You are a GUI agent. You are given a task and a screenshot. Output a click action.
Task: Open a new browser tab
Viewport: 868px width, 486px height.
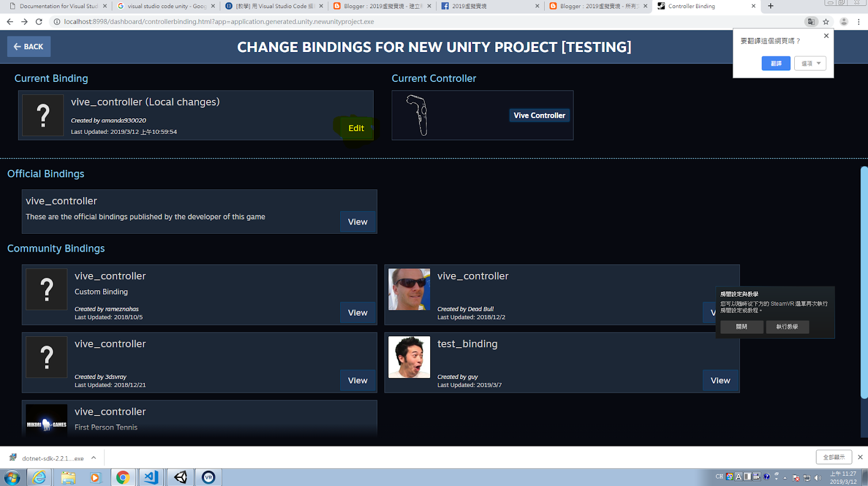point(770,6)
